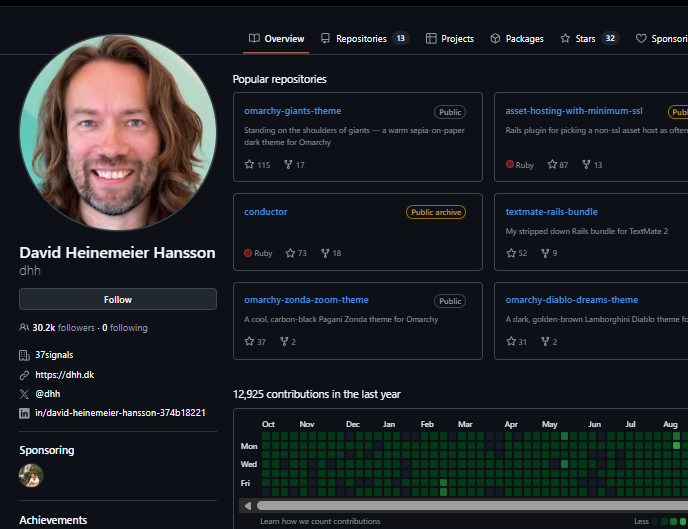688x529 pixels.
Task: Click the left arrow of contribution graph scrollbar
Action: coord(247,506)
